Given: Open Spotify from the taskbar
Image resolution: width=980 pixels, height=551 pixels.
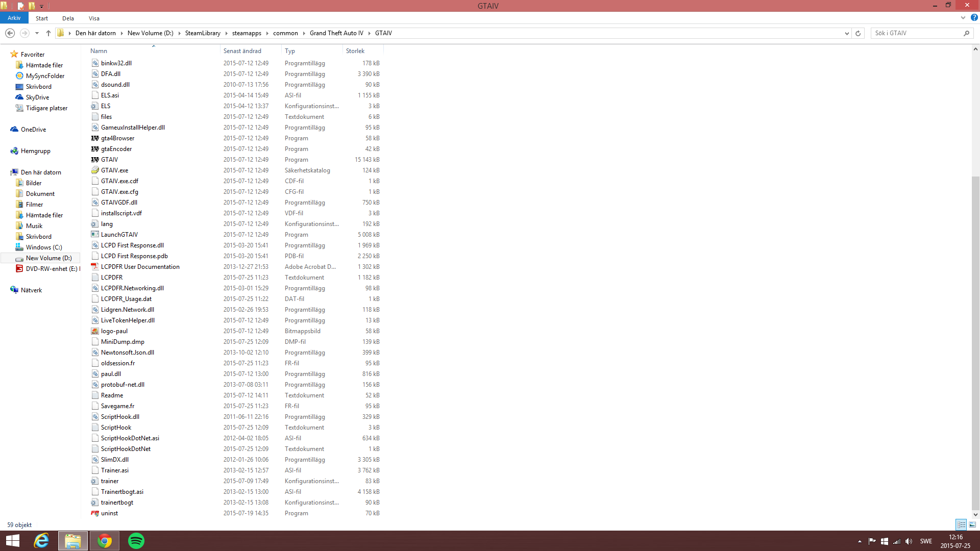Looking at the screenshot, I should point(136,541).
